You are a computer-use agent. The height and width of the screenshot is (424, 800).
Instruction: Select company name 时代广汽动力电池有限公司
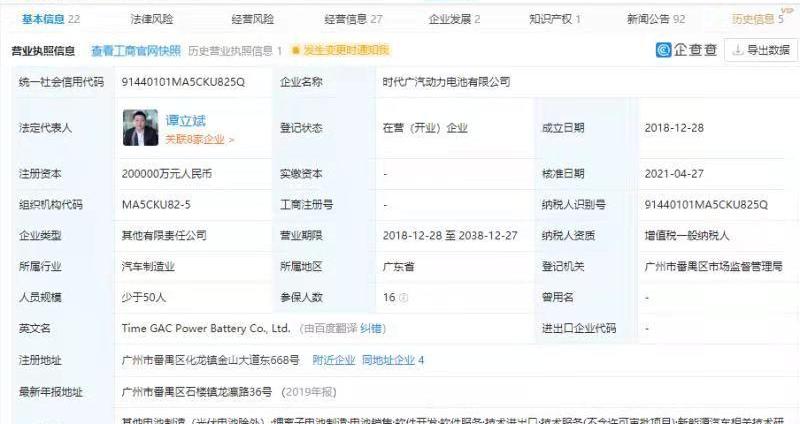[446, 82]
